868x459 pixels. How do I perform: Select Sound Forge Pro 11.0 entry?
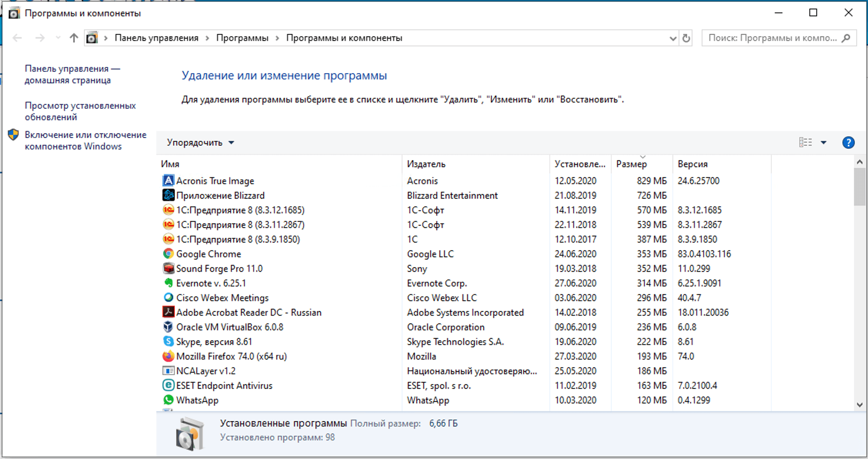(219, 269)
